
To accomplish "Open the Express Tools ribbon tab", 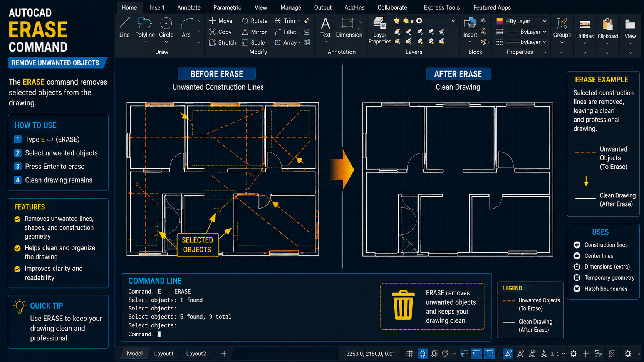I will 441,7.
